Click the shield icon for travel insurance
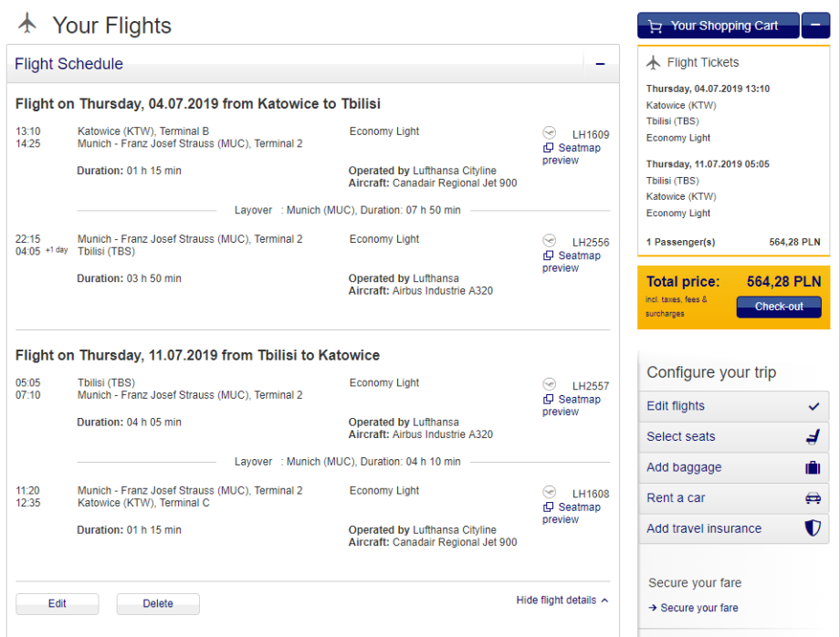 [813, 528]
